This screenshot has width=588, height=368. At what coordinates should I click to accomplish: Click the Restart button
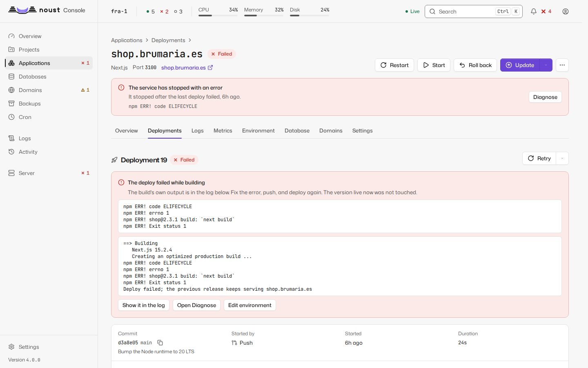coord(394,65)
